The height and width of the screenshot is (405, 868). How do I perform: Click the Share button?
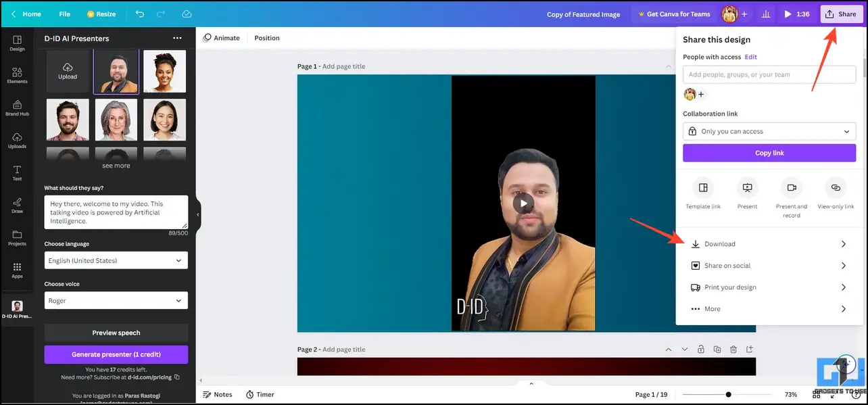pos(842,14)
